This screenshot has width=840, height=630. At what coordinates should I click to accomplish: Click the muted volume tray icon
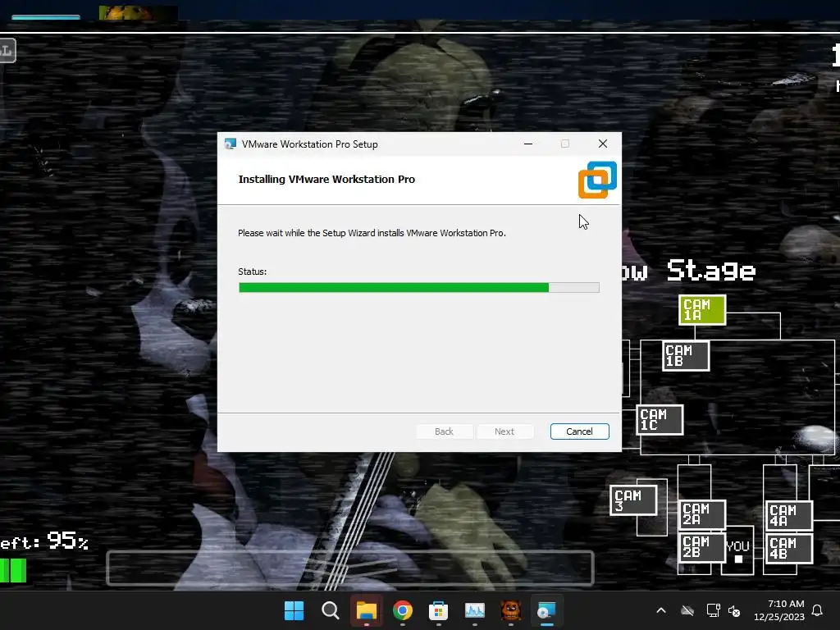click(x=734, y=610)
